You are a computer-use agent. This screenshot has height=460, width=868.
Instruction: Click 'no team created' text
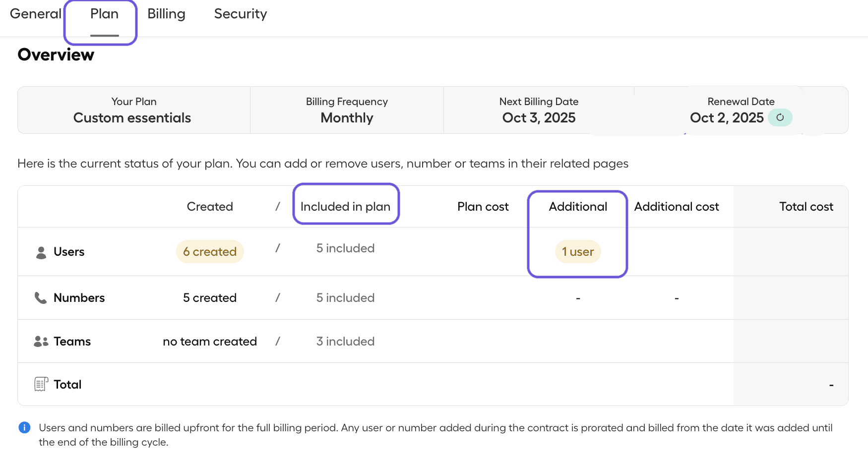point(210,342)
